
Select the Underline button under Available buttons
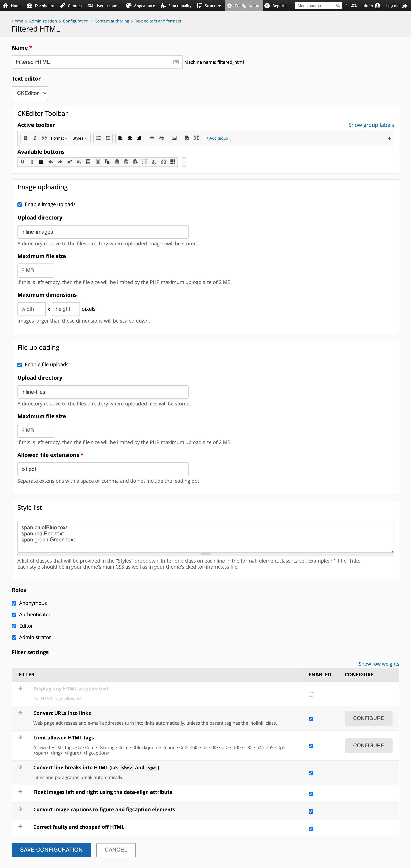click(x=22, y=162)
